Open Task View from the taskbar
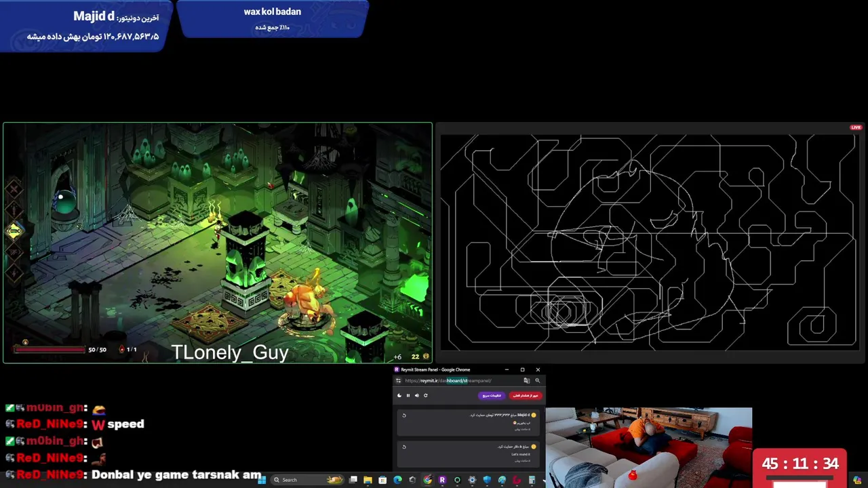Image resolution: width=868 pixels, height=488 pixels. [x=353, y=480]
